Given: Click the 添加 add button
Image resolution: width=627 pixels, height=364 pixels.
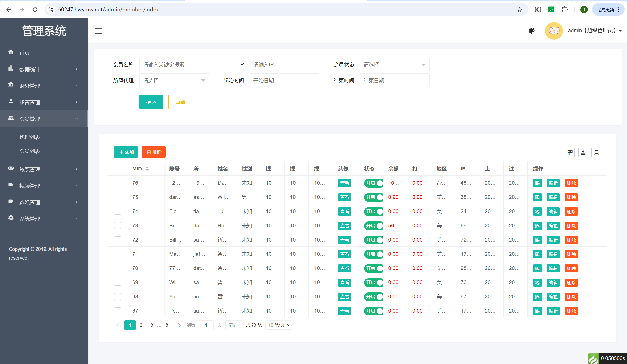Looking at the screenshot, I should (x=126, y=152).
